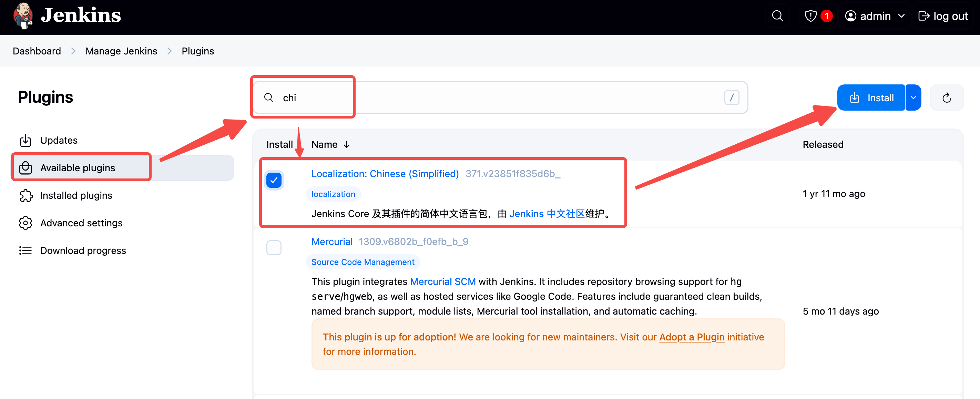
Task: Open the Localization: Chinese (Simplified) plugin link
Action: 385,174
